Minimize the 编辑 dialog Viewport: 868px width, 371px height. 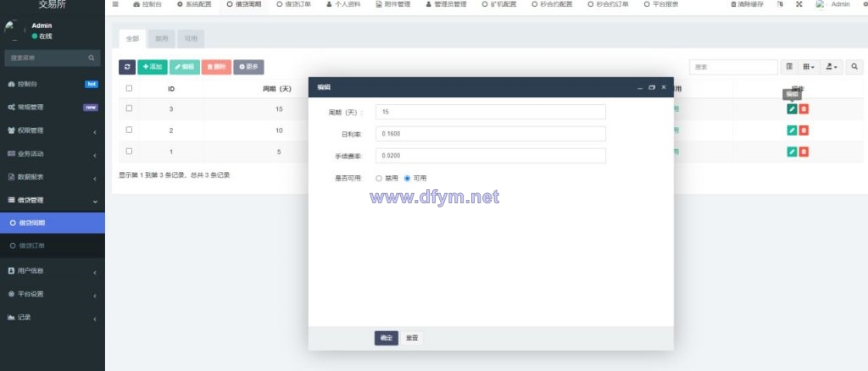(640, 87)
